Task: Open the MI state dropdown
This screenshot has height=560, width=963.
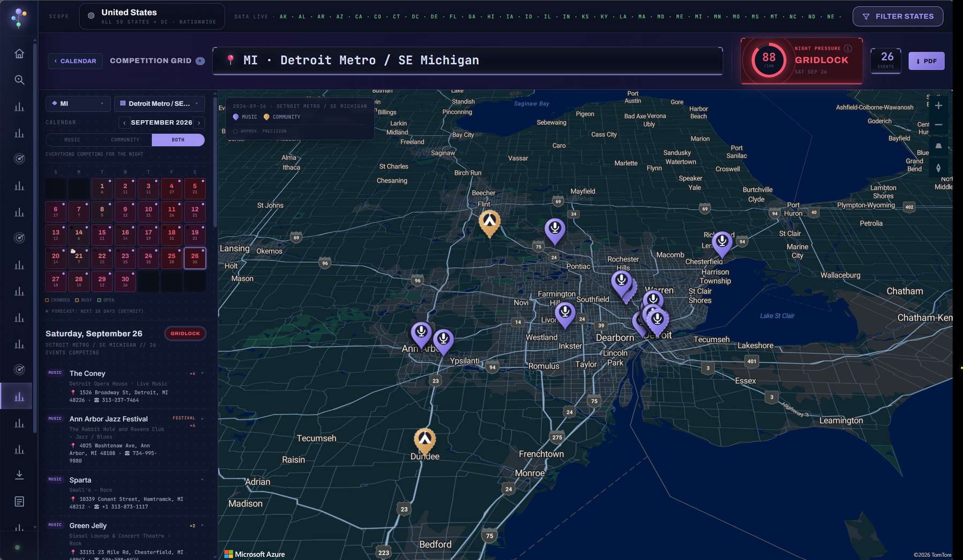Action: 78,104
